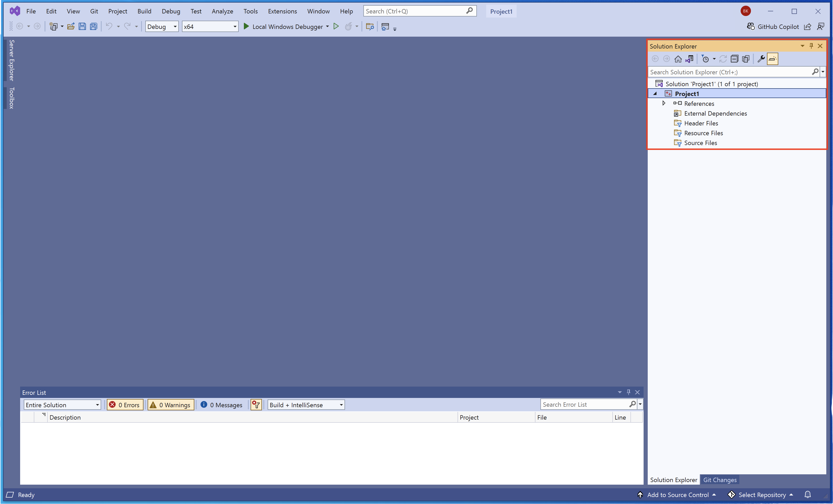Open the Debug configuration dropdown
The height and width of the screenshot is (504, 833).
[162, 26]
